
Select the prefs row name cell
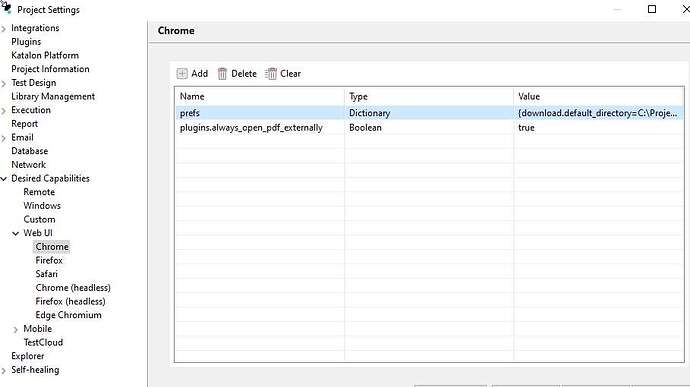pos(260,113)
